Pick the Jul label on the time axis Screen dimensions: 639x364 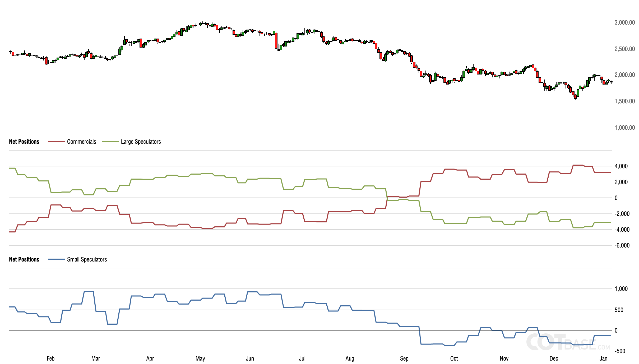302,358
